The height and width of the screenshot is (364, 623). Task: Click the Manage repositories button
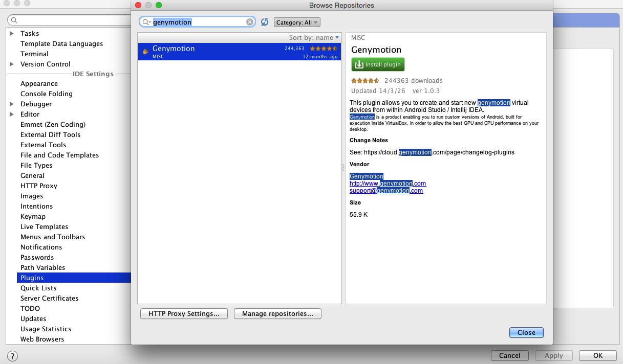277,313
